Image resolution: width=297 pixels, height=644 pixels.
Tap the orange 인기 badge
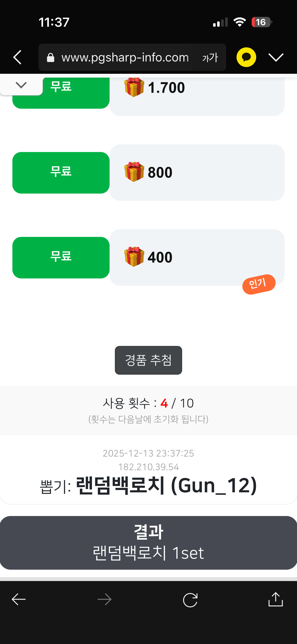[x=259, y=284]
